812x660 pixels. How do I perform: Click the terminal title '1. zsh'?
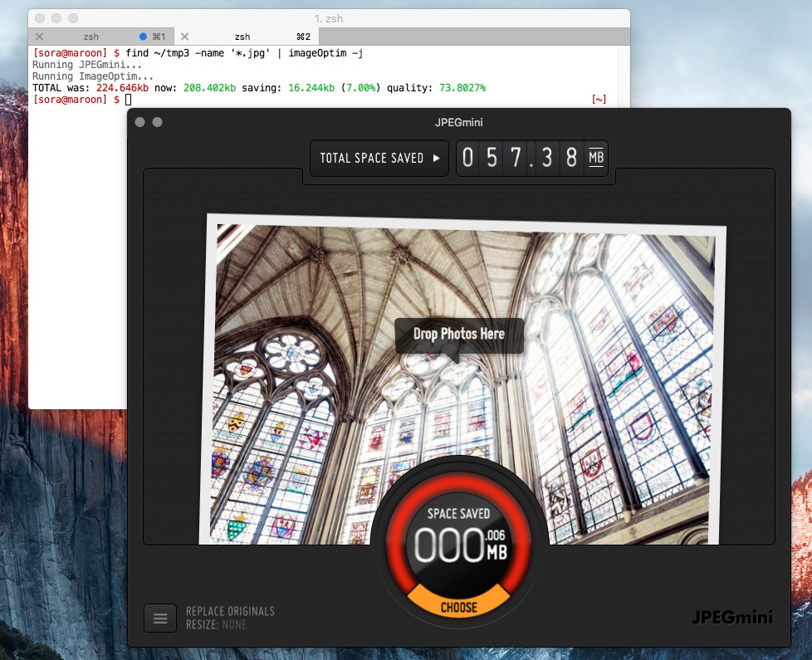[329, 18]
